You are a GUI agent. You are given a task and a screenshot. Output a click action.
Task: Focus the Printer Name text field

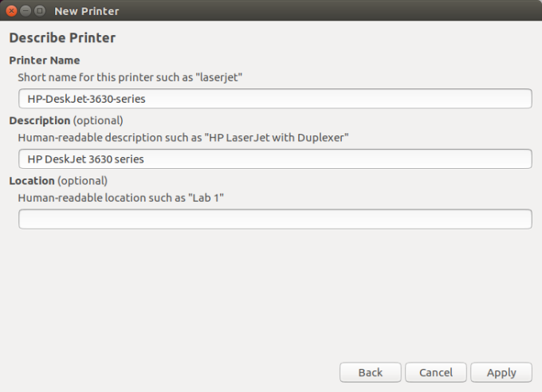(275, 99)
